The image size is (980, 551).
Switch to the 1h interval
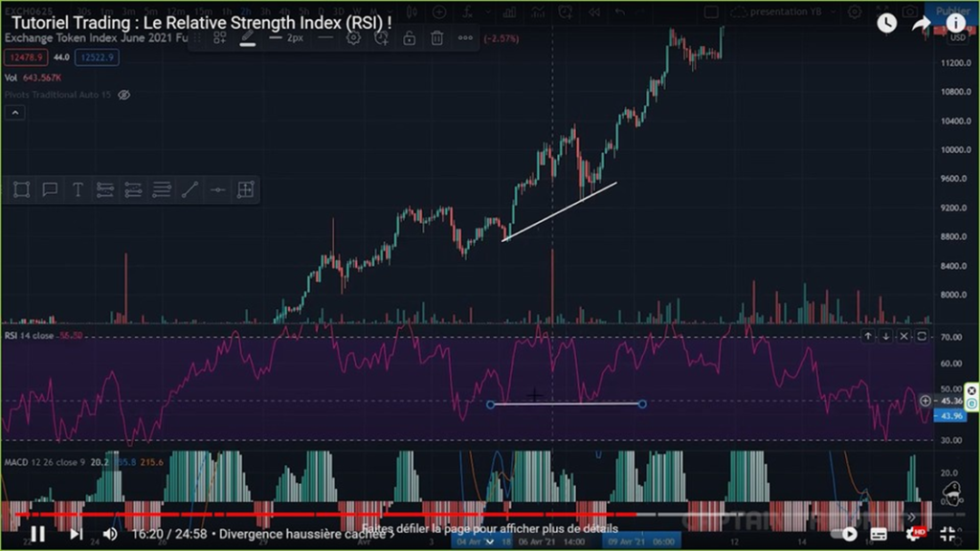[226, 11]
